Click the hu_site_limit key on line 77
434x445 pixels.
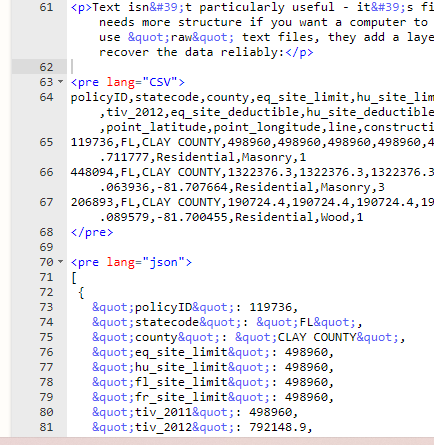click(181, 367)
